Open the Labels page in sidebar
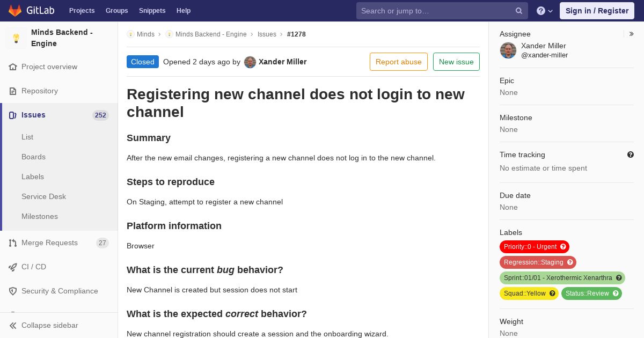This screenshot has width=644, height=338. tap(33, 177)
